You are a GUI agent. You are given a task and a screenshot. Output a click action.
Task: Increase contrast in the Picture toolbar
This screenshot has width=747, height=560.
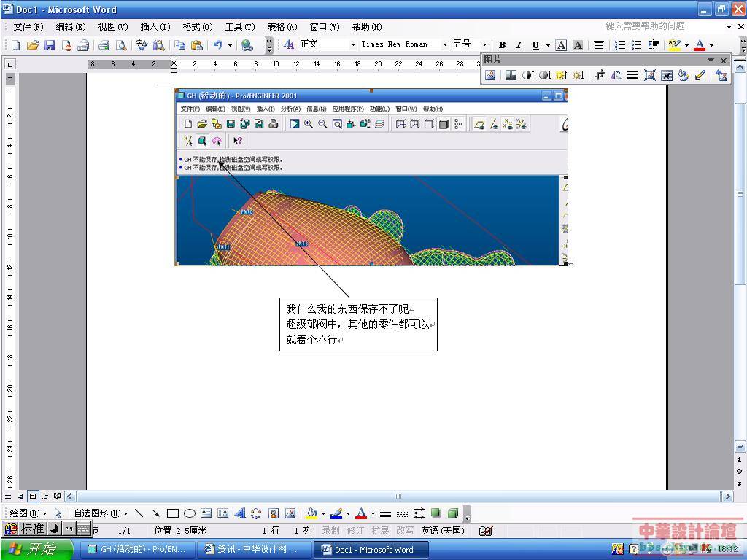tap(528, 75)
